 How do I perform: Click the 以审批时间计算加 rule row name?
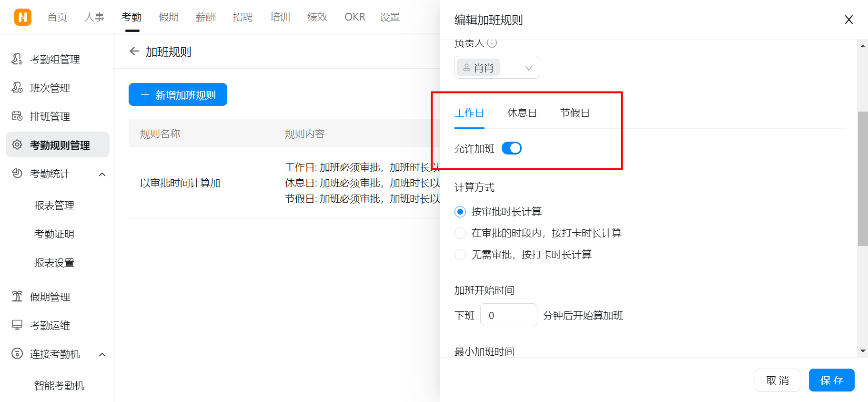180,183
